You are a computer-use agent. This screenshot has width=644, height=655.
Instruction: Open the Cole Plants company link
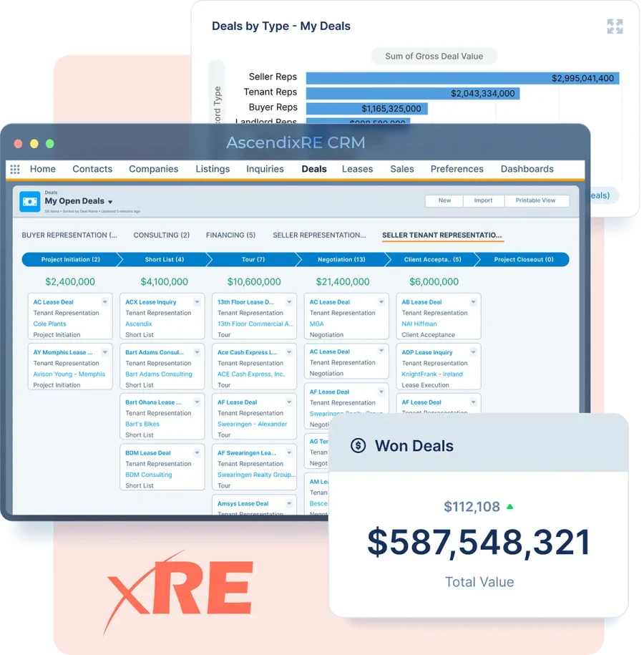click(x=49, y=324)
